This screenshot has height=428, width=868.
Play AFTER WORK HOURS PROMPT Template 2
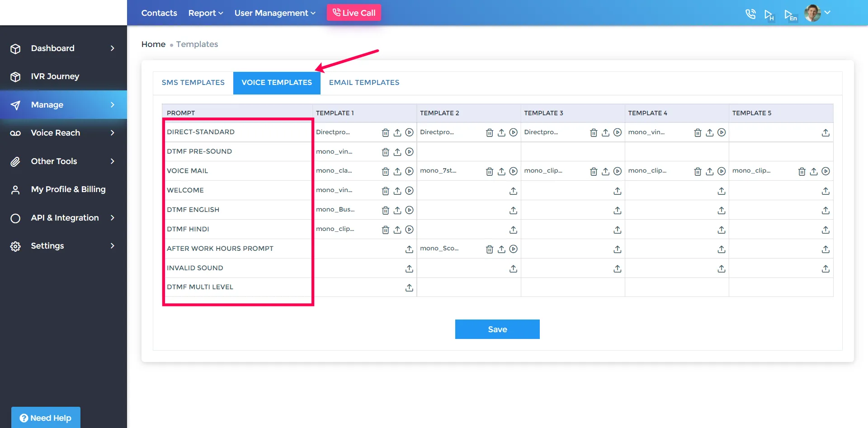pyautogui.click(x=514, y=249)
